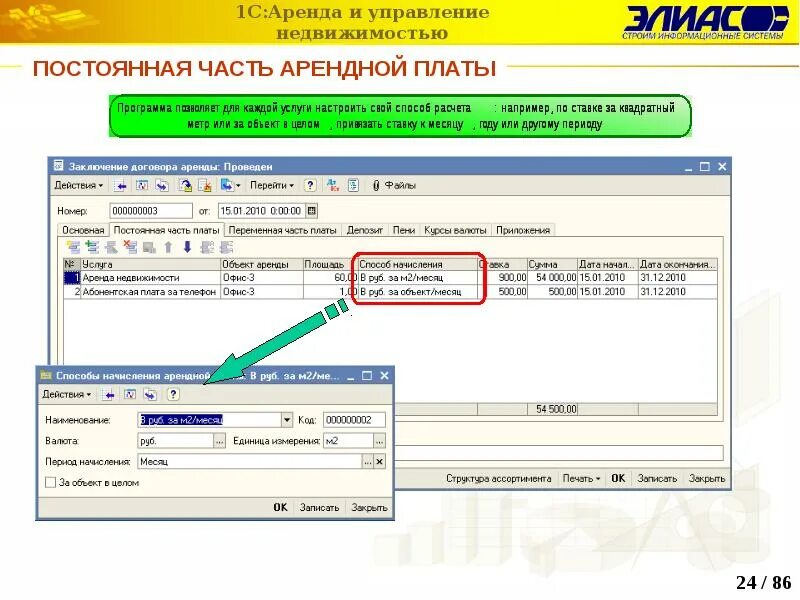Click the document icon right of Дт/Кт
800x600 pixels.
[x=353, y=186]
